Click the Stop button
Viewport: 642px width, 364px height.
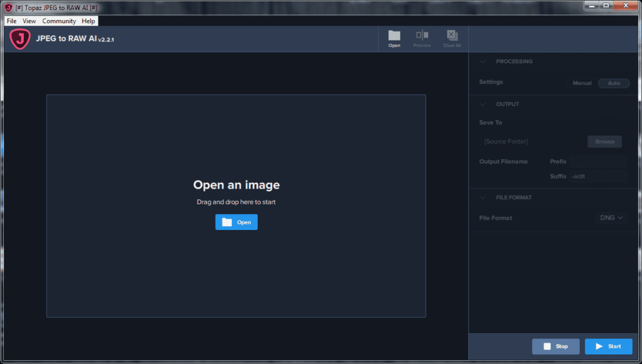pyautogui.click(x=555, y=346)
